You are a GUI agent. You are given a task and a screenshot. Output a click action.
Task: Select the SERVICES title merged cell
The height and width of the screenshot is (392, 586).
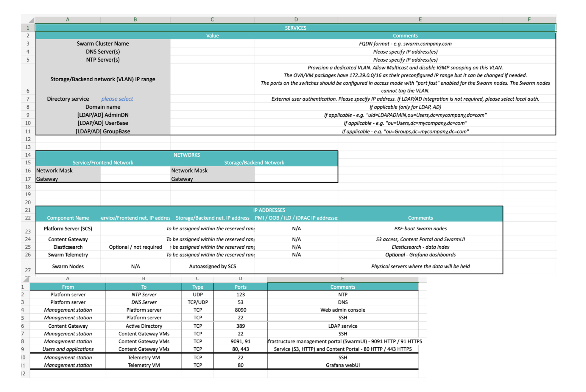click(x=295, y=28)
